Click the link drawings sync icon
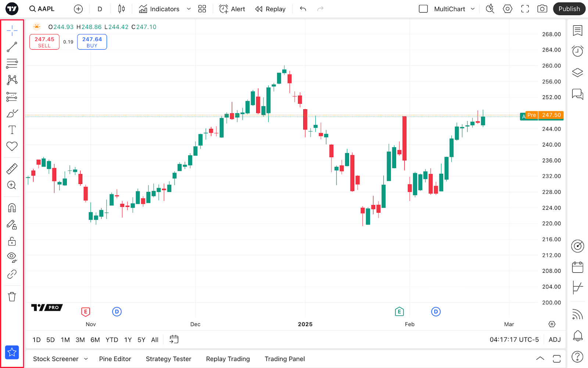 12,274
